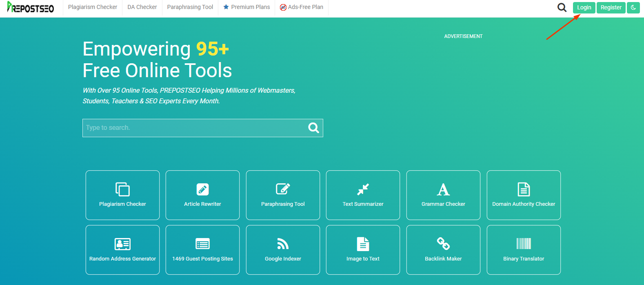Open the Random Address Generator label
Viewport: 644px width, 285px height.
tap(122, 258)
